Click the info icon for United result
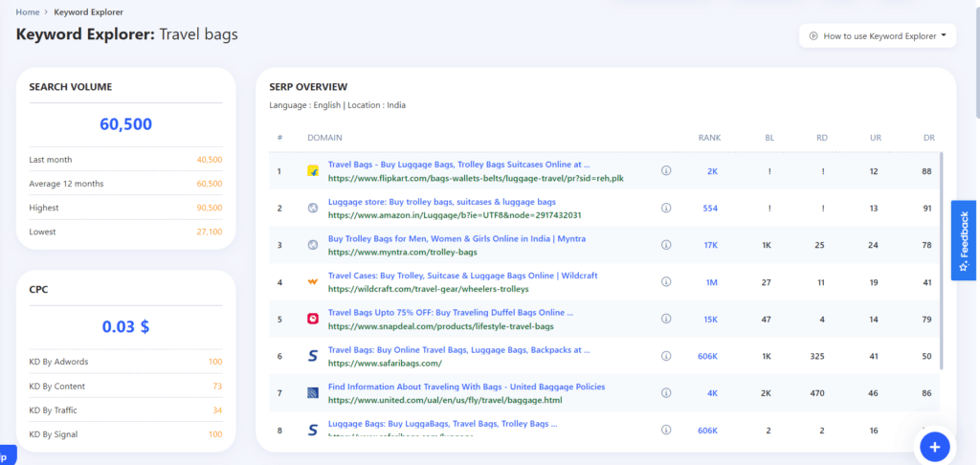 666,393
